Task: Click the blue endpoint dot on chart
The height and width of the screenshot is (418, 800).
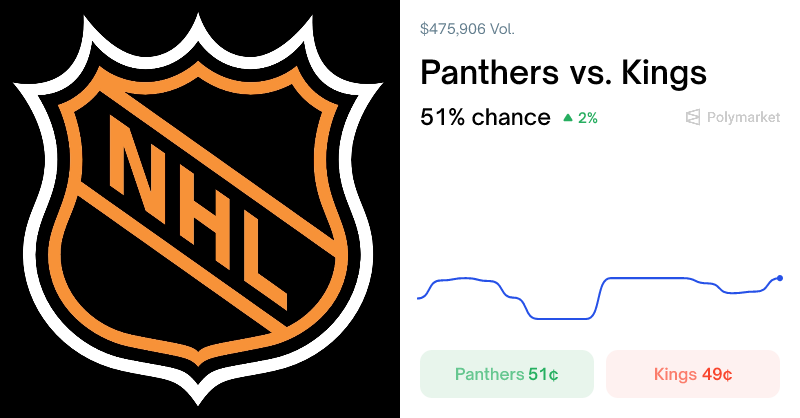Action: click(x=780, y=278)
